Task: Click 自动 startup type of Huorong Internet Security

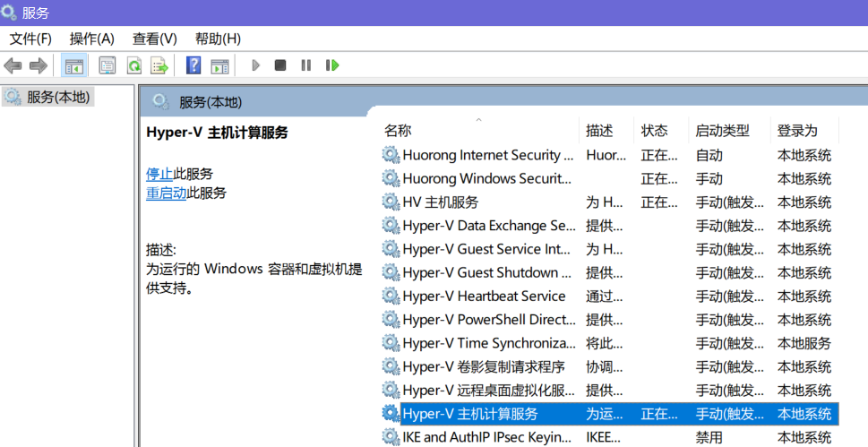Action: click(709, 155)
